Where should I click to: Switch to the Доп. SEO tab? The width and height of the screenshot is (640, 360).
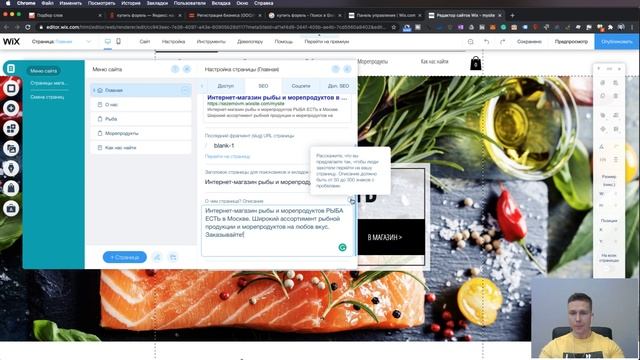[338, 86]
